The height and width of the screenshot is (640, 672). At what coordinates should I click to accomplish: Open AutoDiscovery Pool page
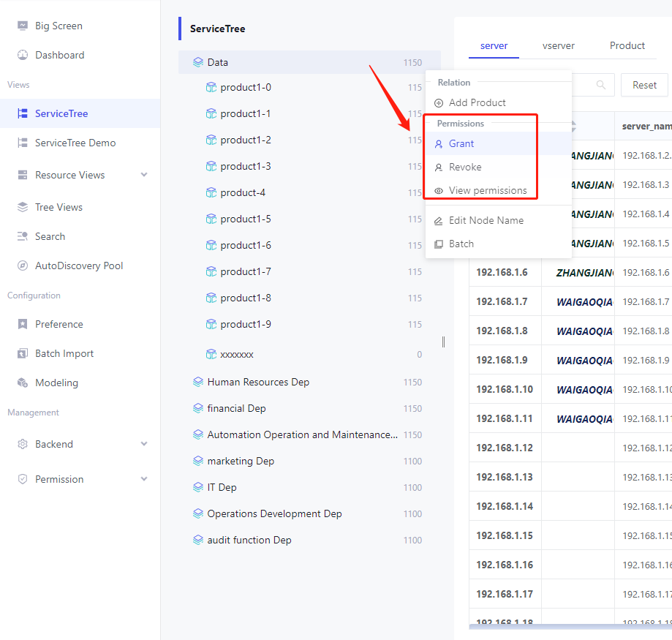[x=80, y=266]
